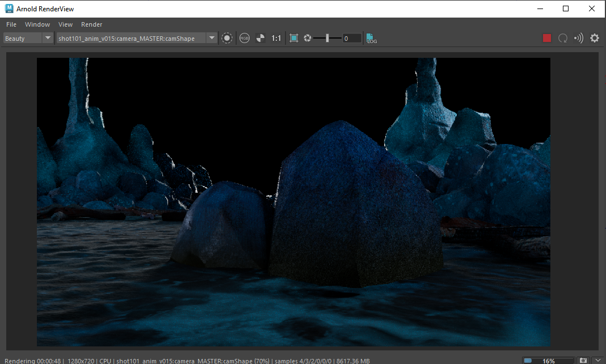
Task: Click the rendered image in the viewport
Action: pyautogui.click(x=293, y=202)
